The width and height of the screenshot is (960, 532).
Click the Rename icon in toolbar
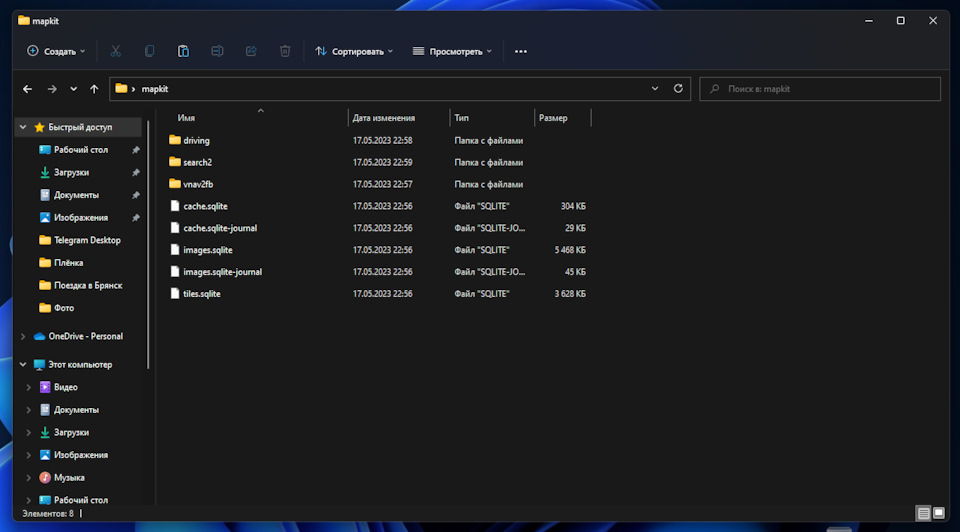point(217,51)
